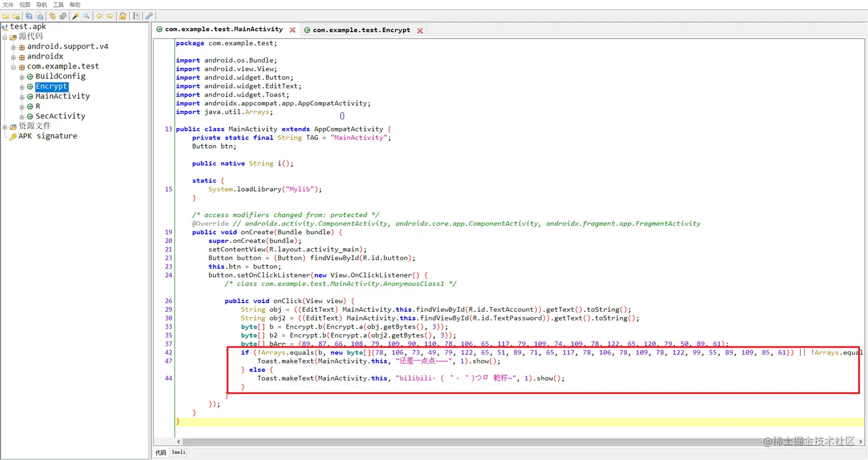The width and height of the screenshot is (868, 460).
Task: Expand the SecActivity class node
Action: tap(22, 116)
